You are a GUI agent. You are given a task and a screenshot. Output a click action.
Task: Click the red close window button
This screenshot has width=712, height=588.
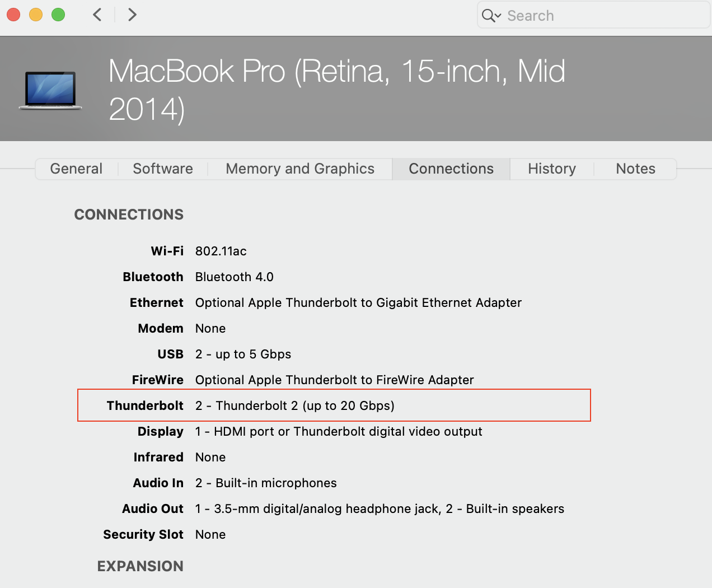pyautogui.click(x=13, y=15)
